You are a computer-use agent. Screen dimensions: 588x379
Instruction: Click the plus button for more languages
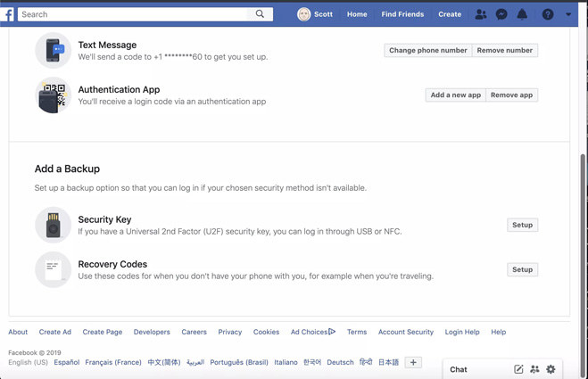point(413,363)
